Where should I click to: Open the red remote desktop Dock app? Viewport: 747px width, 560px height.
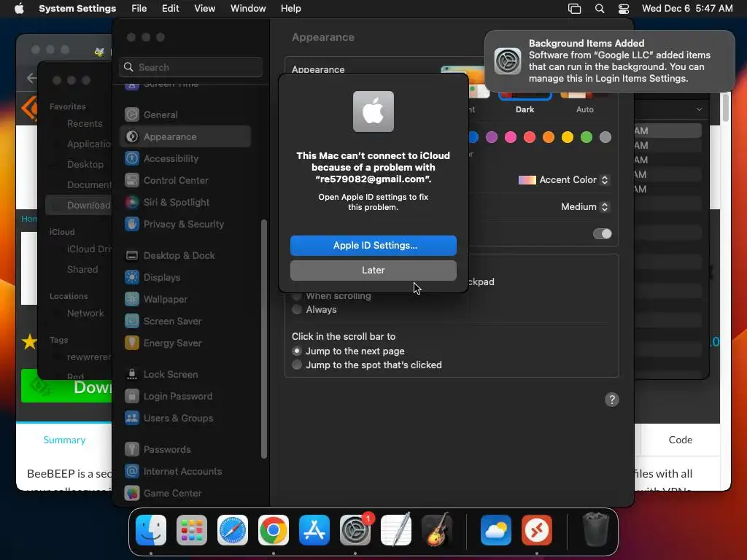click(x=537, y=530)
